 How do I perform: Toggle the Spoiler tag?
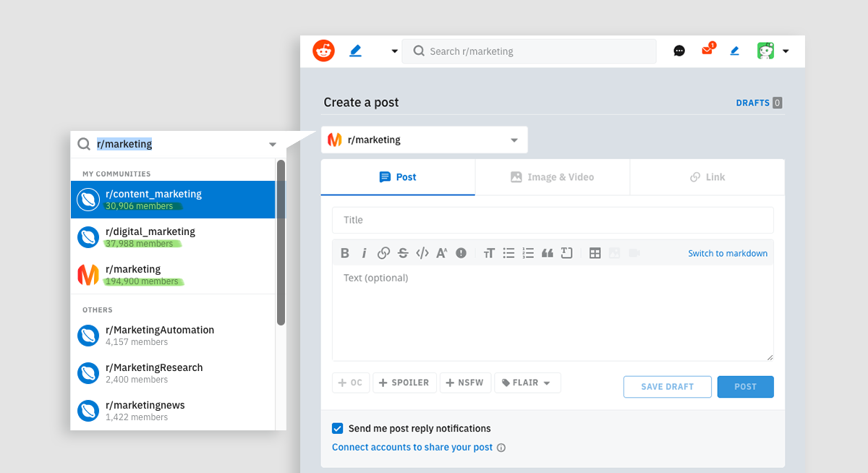coord(404,383)
